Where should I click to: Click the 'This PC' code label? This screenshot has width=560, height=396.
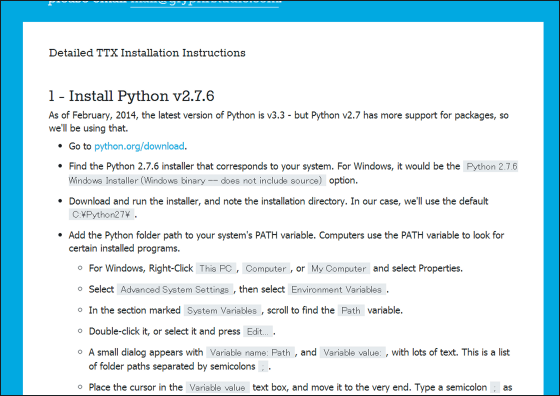[216, 269]
